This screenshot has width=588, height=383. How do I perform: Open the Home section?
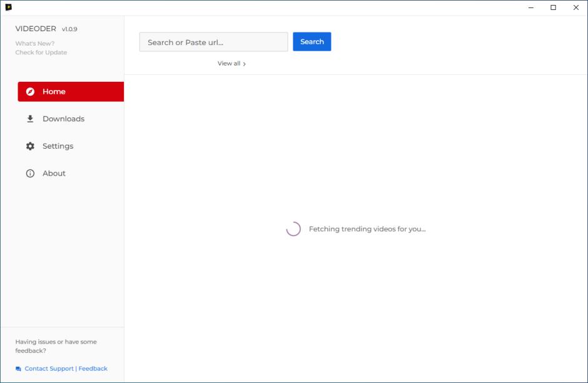point(71,92)
